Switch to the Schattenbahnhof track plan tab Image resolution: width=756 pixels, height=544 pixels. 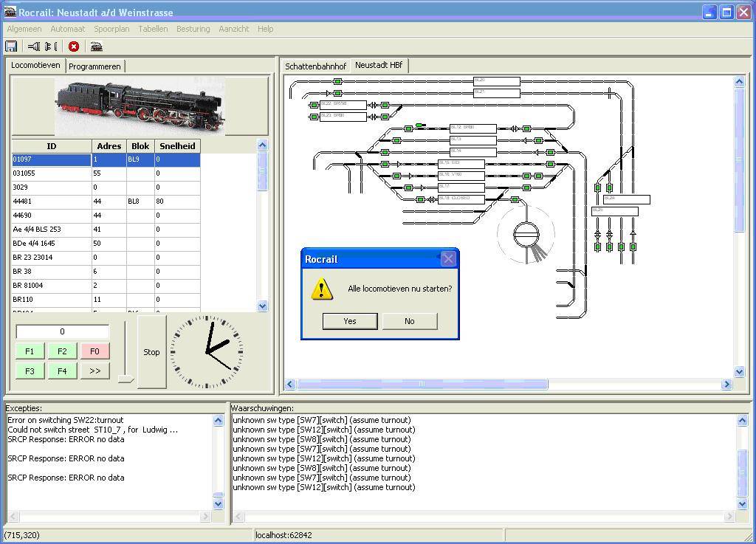[x=315, y=66]
